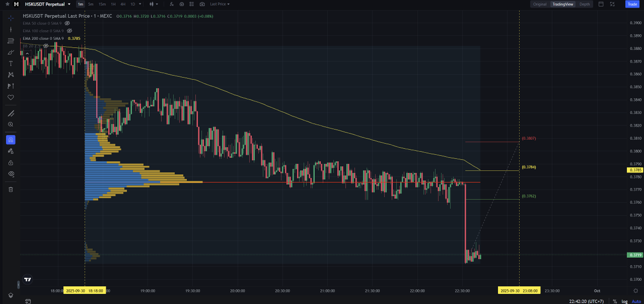Click the price alert icon in toolbar
The height and width of the screenshot is (304, 644).
click(x=181, y=4)
